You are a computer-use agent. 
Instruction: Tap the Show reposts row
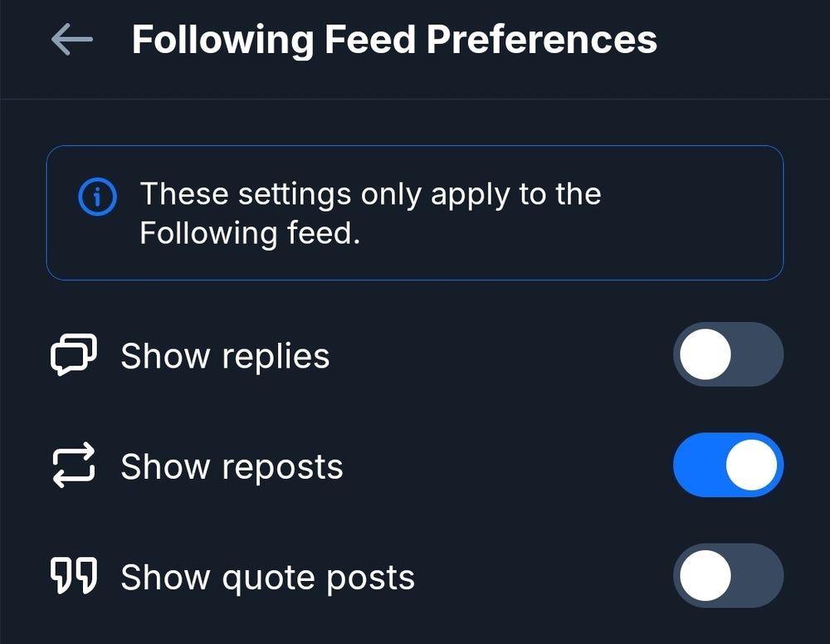[x=373, y=466]
